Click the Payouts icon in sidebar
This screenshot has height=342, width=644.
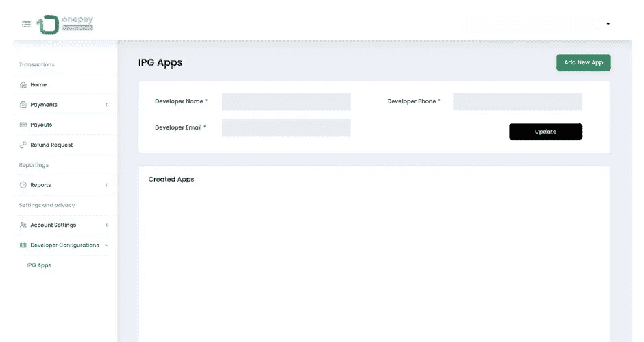[x=23, y=125]
